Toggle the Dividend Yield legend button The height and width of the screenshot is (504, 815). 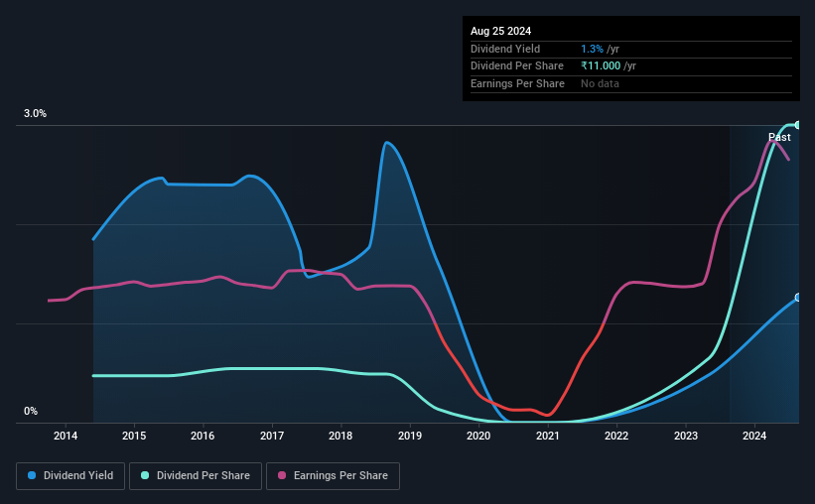(70, 476)
